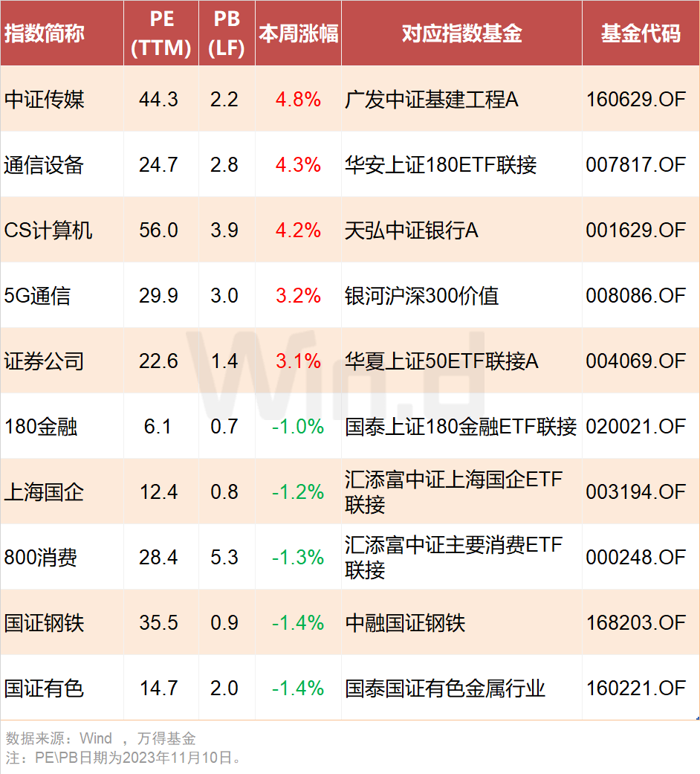This screenshot has height=774, width=700.
Task: Click PB value 2.8
Action: 224,165
